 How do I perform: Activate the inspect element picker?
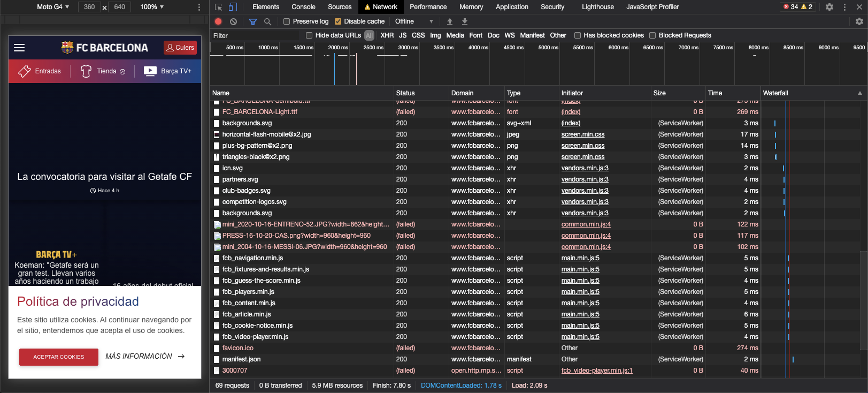coord(218,7)
